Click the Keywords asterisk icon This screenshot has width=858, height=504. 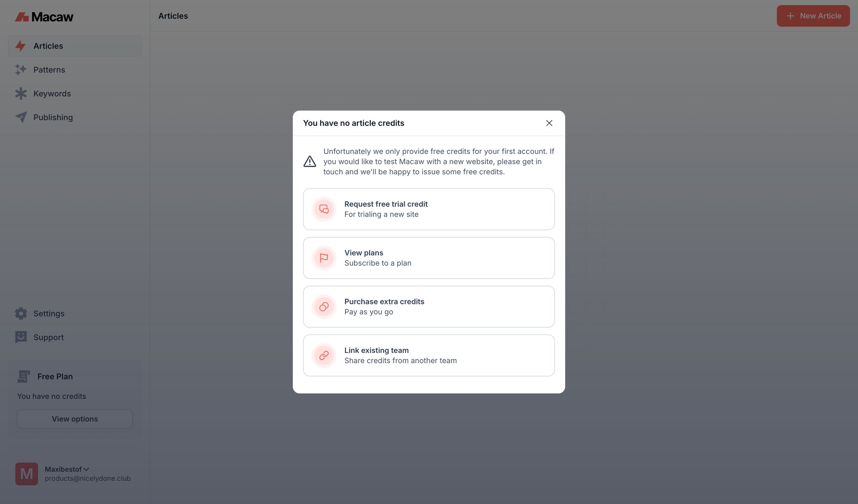tap(21, 94)
